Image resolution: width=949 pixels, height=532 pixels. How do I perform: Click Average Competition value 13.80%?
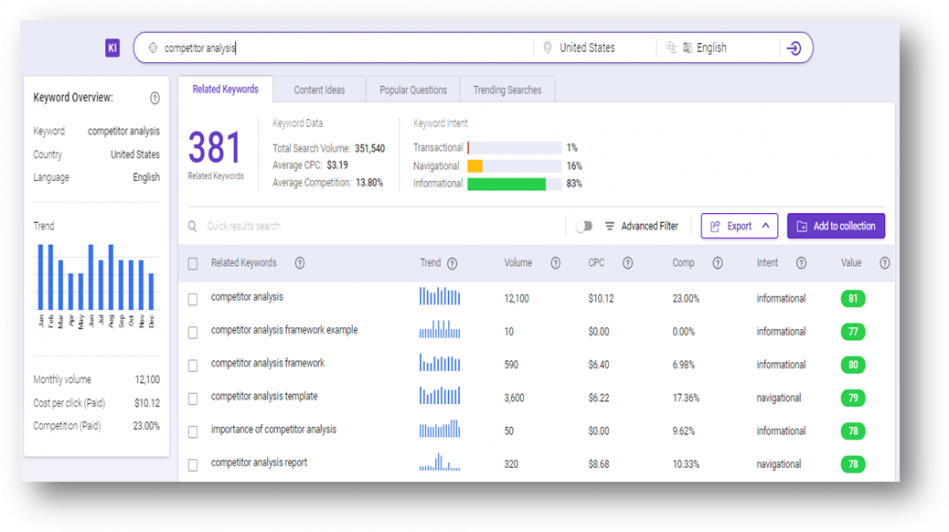pos(369,183)
